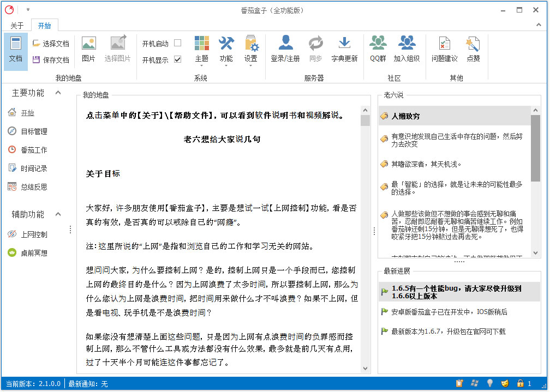Click the horizontal splitter above 最新进展

coord(459,262)
